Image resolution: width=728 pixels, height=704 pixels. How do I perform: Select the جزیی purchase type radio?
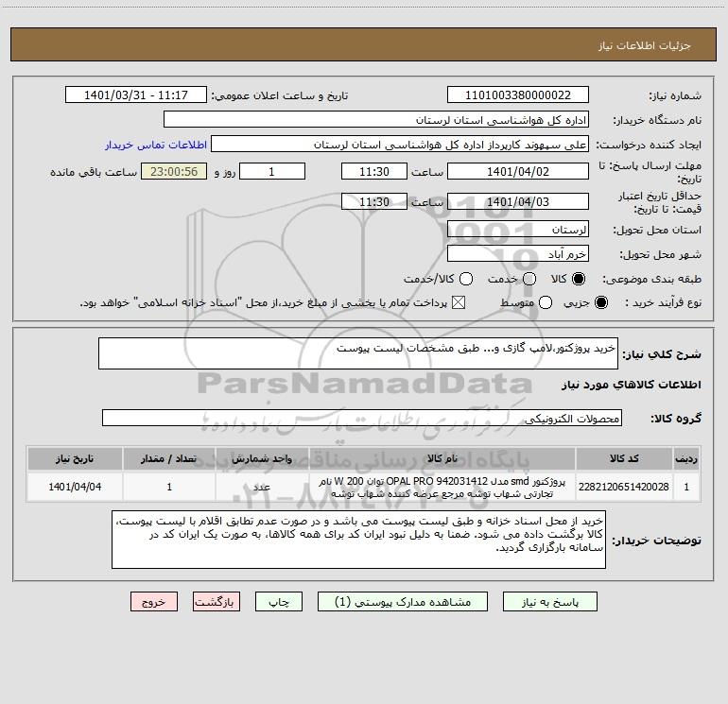(600, 303)
